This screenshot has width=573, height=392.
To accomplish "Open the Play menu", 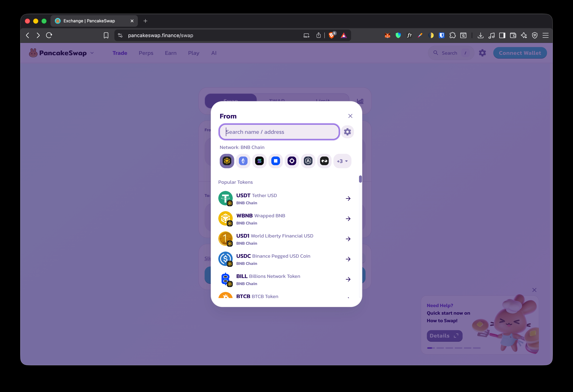I will tap(194, 53).
